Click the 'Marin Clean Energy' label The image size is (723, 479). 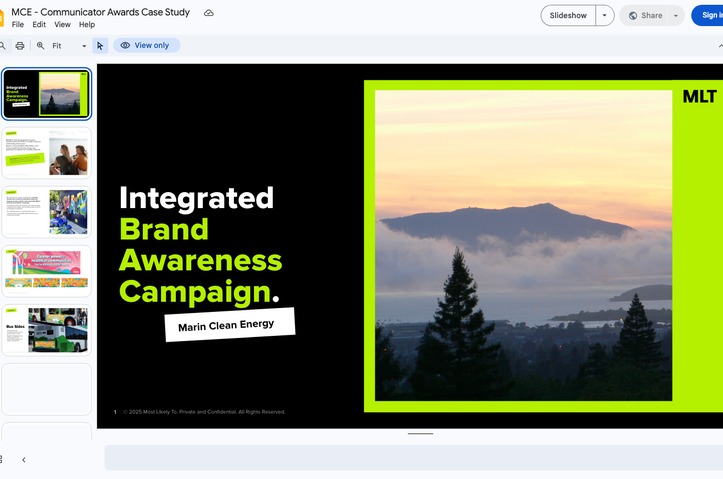click(230, 325)
